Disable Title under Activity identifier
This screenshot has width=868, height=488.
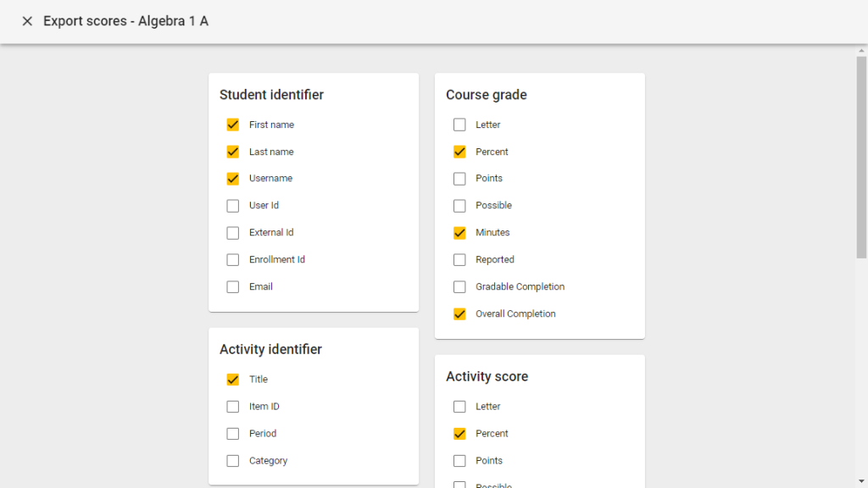(x=232, y=379)
